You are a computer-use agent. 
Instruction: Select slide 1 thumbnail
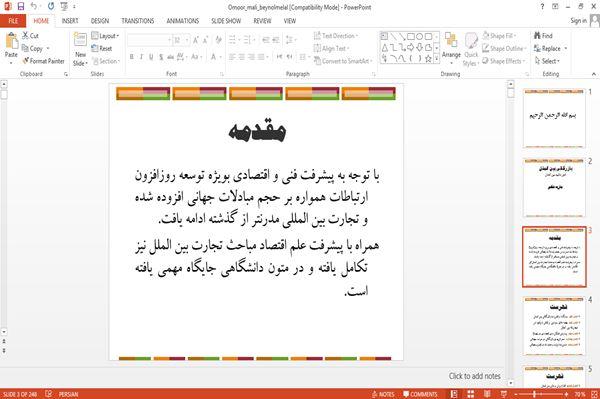(554, 118)
